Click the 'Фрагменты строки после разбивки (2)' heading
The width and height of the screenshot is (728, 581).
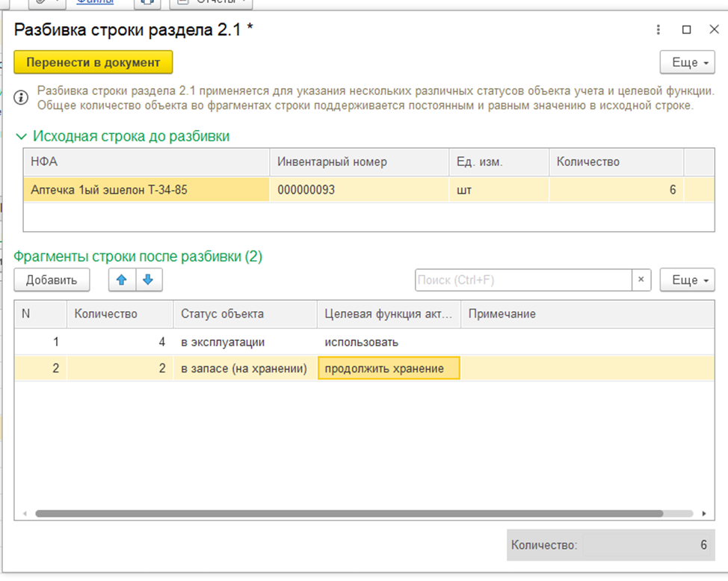point(138,256)
